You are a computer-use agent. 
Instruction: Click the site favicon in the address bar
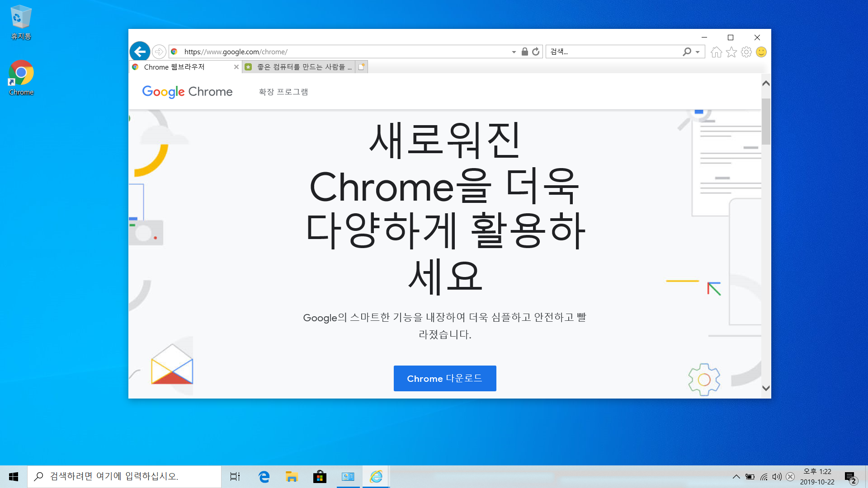tap(174, 52)
